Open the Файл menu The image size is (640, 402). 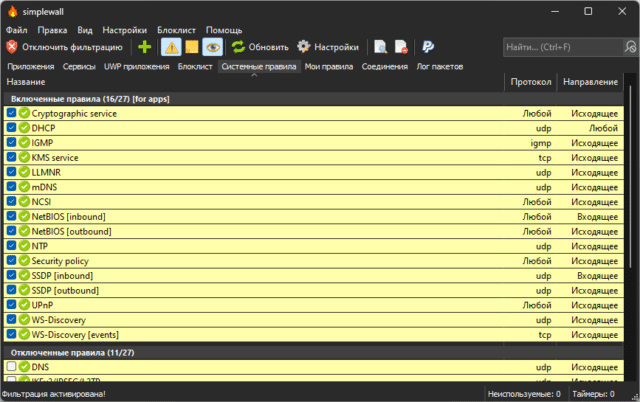(x=17, y=30)
